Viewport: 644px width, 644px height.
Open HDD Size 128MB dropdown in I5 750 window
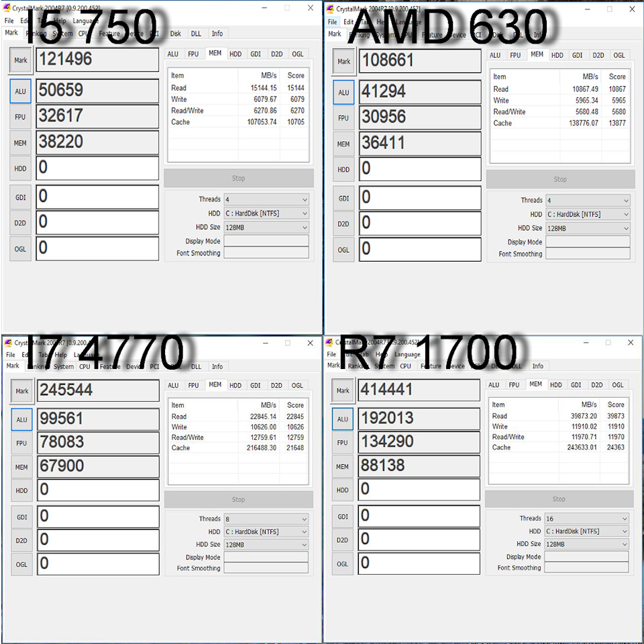[x=266, y=227]
